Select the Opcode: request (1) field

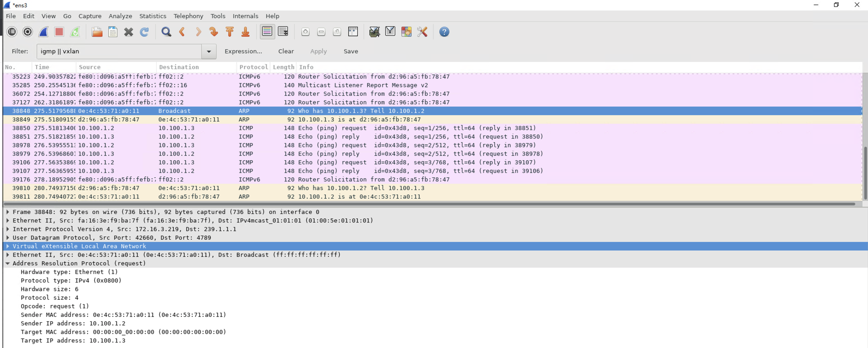(55, 306)
